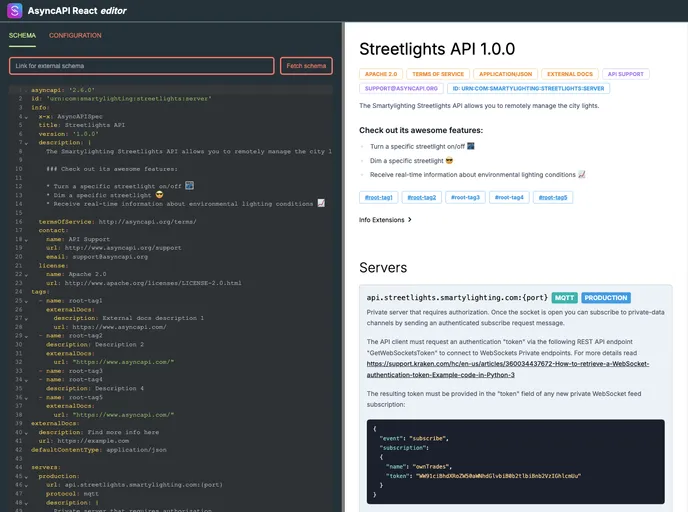Collapse the fold arrow at line 46 url
Viewport: 688px width, 512px height.
click(x=26, y=486)
